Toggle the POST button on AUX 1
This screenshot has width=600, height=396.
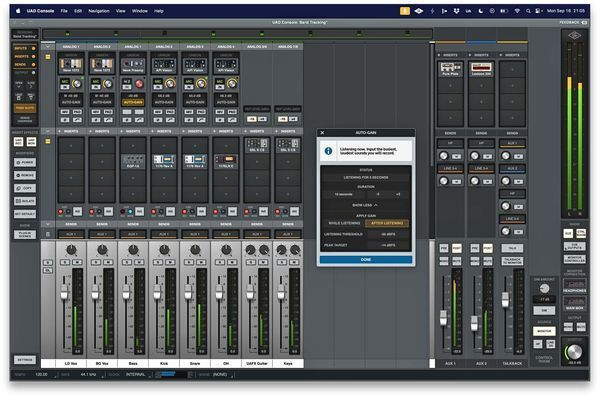pyautogui.click(x=457, y=249)
